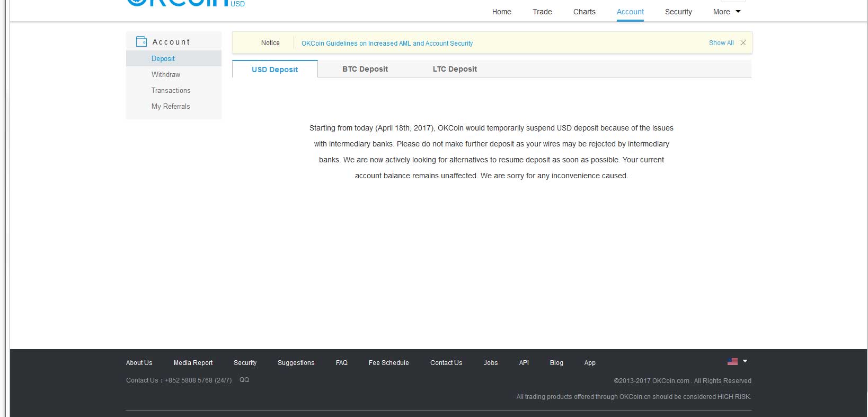Click Show All in the notice bar
Viewport: 868px width, 417px height.
(721, 43)
